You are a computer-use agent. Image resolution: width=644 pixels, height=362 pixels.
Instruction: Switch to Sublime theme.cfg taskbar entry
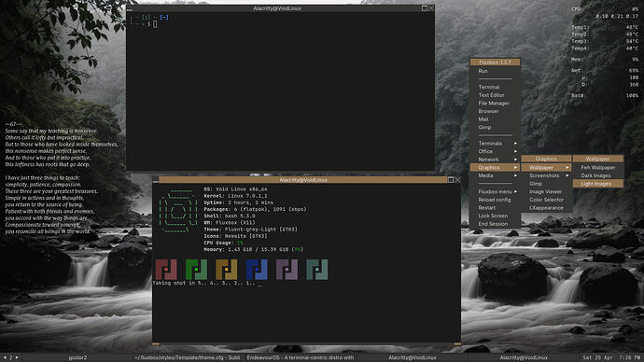point(188,357)
